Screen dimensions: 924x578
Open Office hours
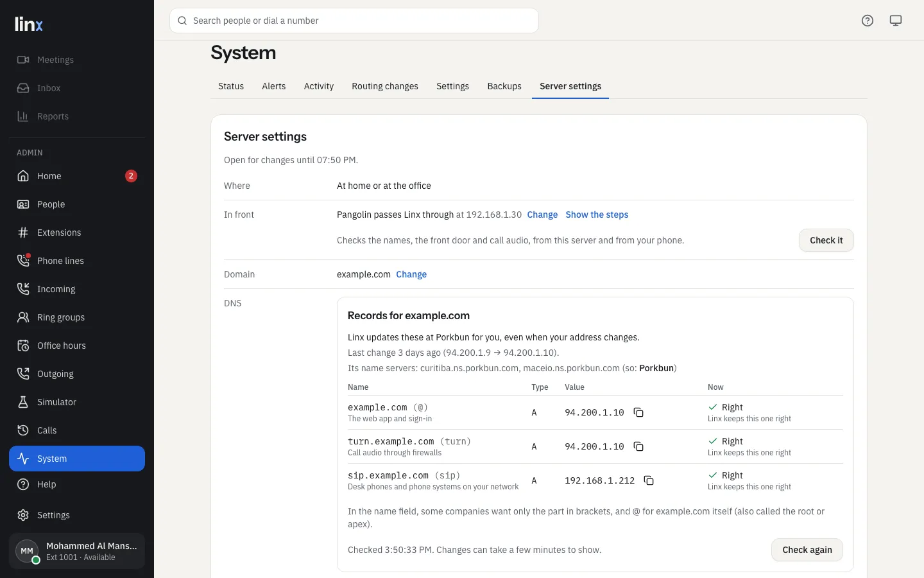point(77,346)
